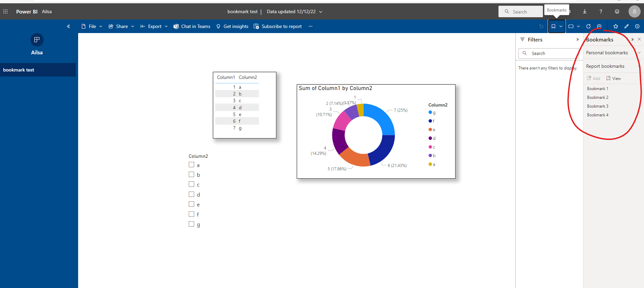Click Subscribe to report

coord(278,26)
